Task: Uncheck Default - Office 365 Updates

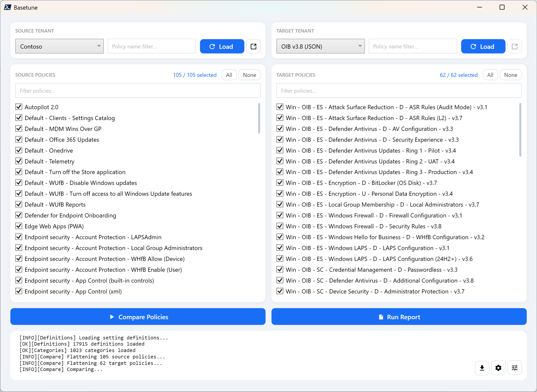Action: (19, 139)
